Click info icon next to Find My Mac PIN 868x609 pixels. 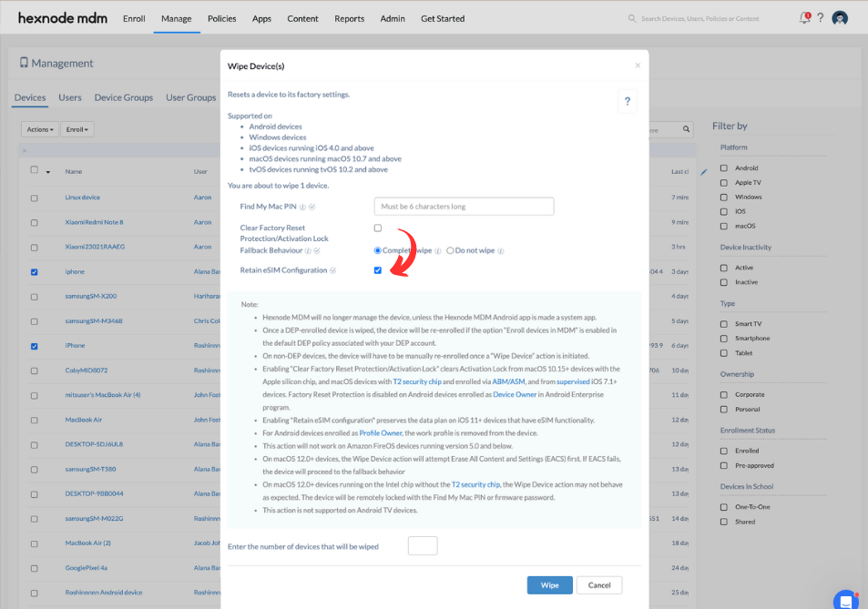302,207
